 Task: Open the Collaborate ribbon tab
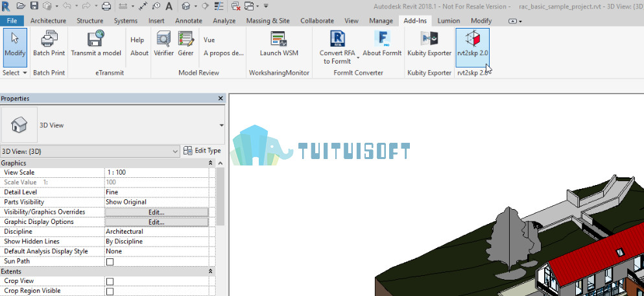[x=317, y=21]
